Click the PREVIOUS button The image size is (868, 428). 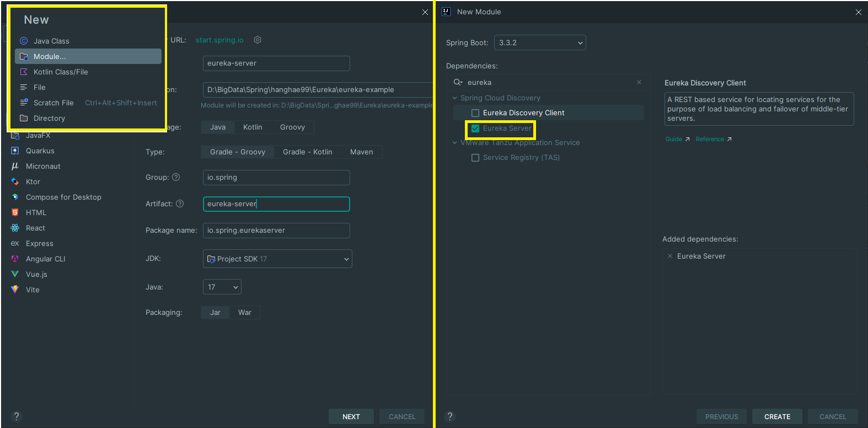[x=721, y=416]
